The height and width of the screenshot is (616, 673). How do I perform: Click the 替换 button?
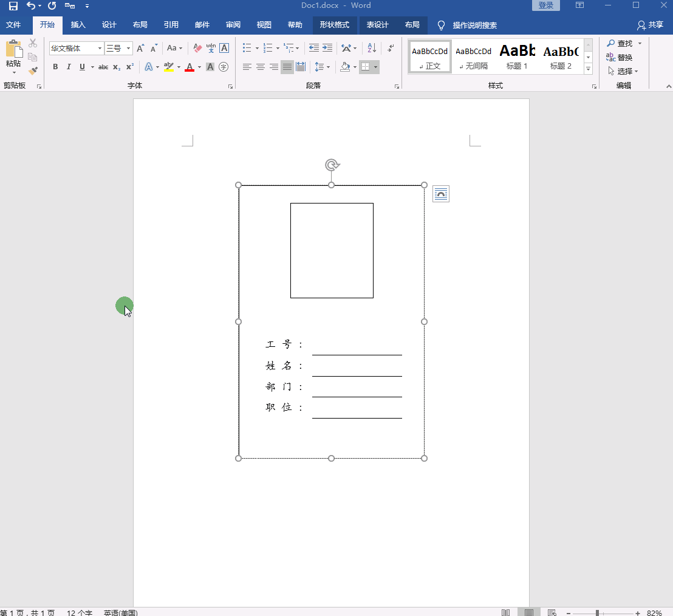(620, 57)
